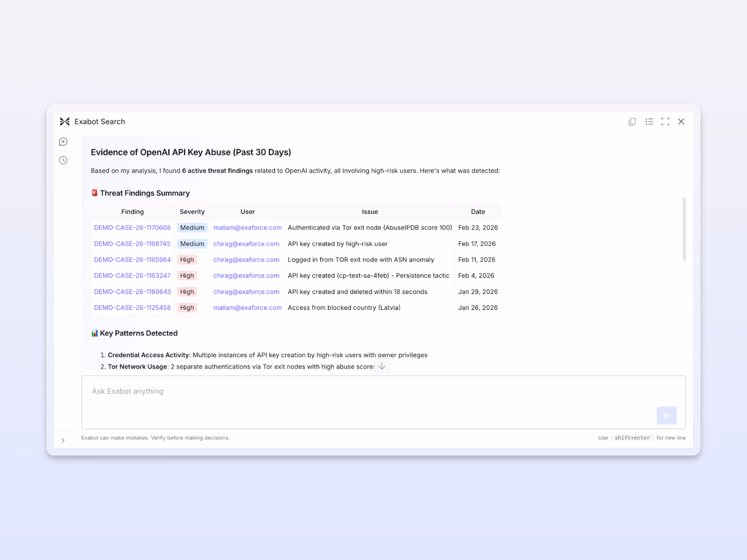
Task: Select 'API key created by high-risk user' text
Action: [x=338, y=244]
